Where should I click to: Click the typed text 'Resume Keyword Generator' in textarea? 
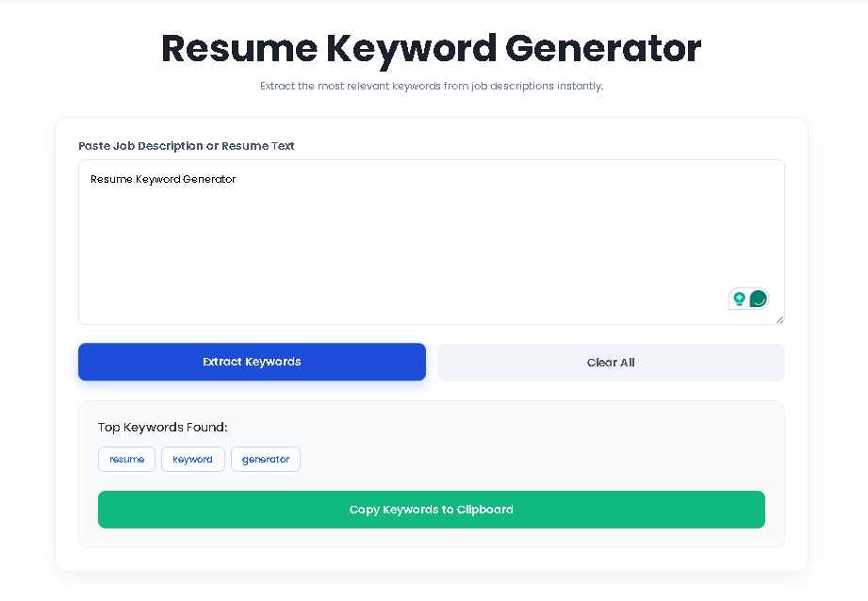[x=162, y=179]
